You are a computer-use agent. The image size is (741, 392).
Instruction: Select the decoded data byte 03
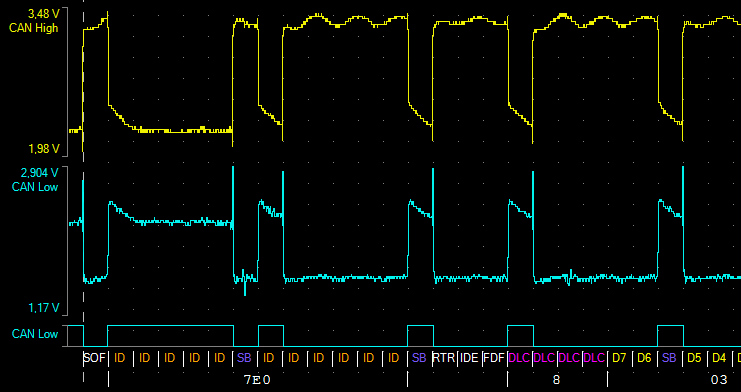coord(719,380)
